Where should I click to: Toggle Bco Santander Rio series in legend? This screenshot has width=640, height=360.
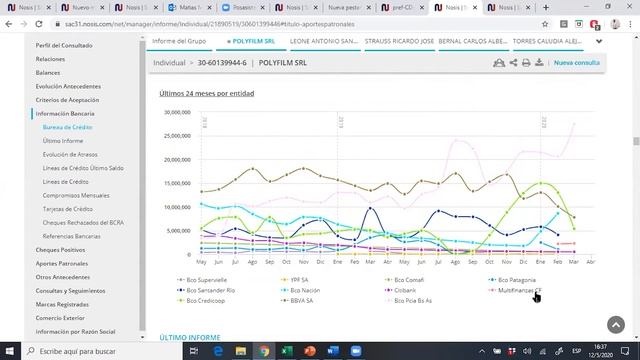point(206,290)
